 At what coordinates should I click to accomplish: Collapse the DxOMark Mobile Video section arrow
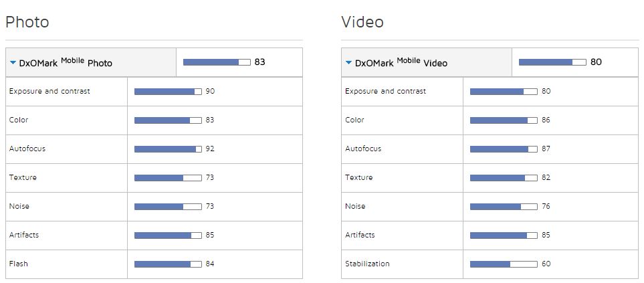pos(348,63)
